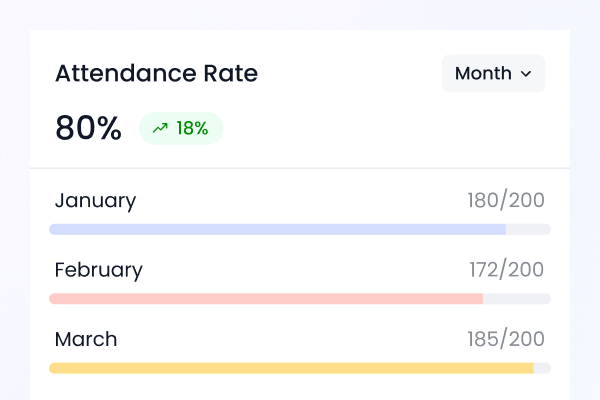Viewport: 600px width, 400px height.
Task: Click the divider line below 80%
Action: (x=300, y=168)
